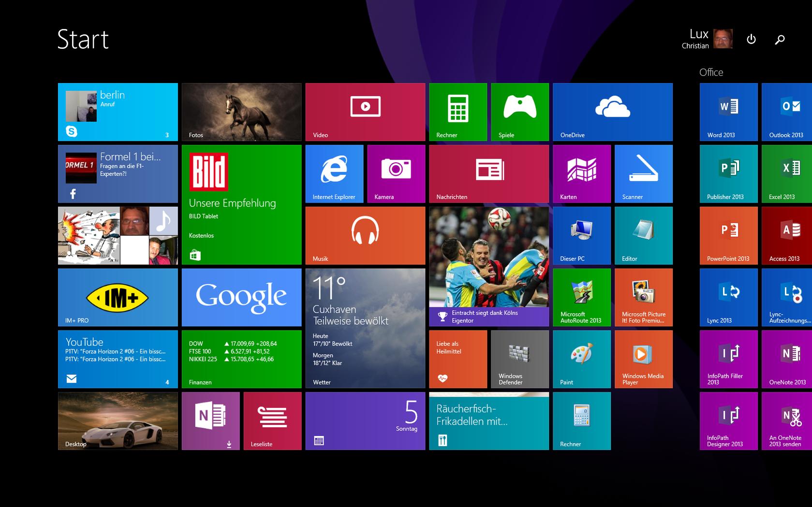Open InfoPath Designer 2013
The height and width of the screenshot is (507, 812).
click(729, 421)
